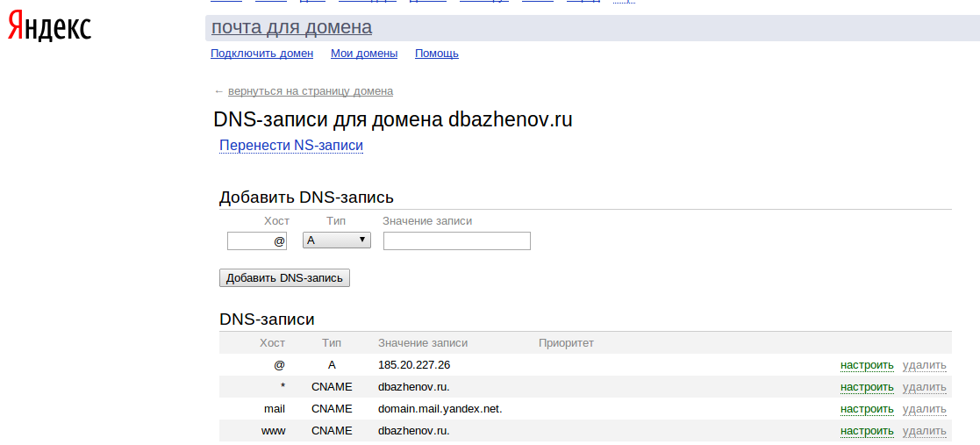Screen dimensions: 980x445
Task: Focus the Хост input field
Action: click(x=256, y=240)
